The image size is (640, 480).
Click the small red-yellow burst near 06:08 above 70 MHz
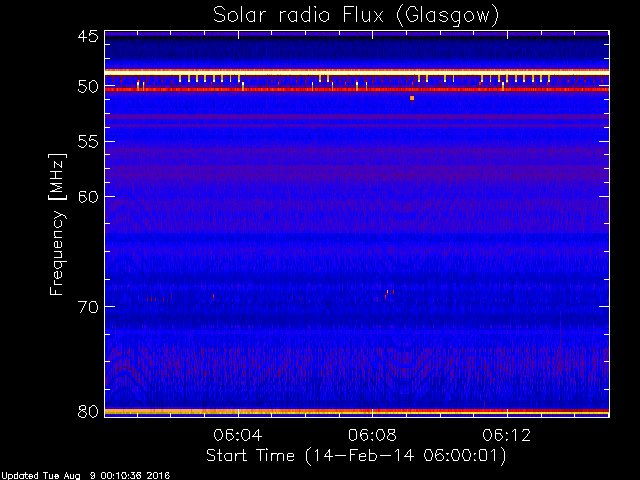pyautogui.click(x=389, y=294)
